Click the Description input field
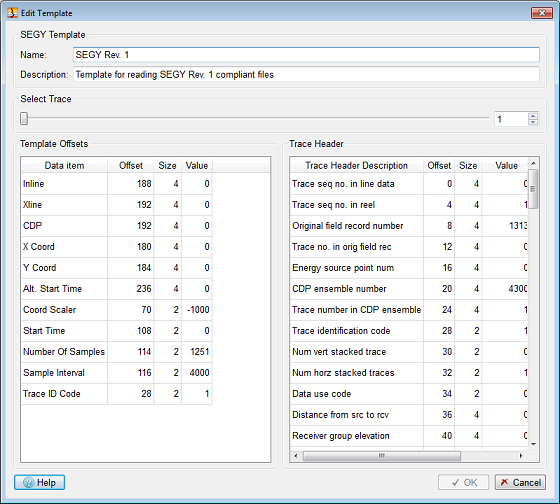The image size is (560, 504). coord(306,74)
